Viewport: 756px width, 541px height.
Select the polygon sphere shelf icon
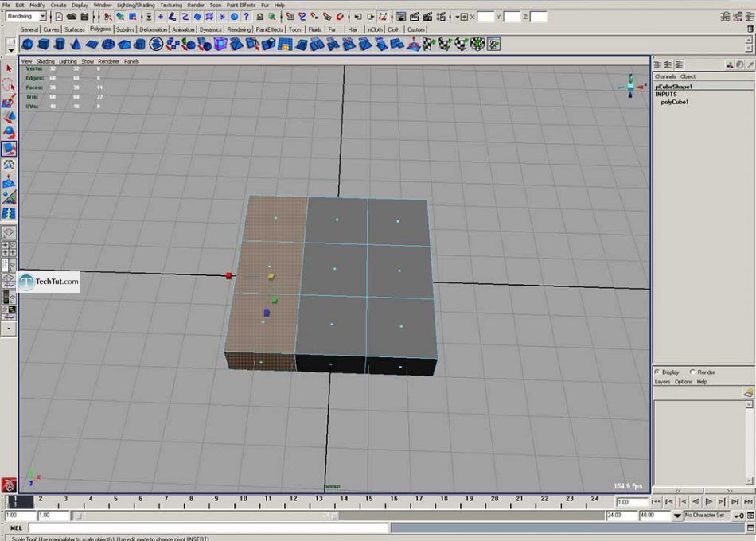point(28,45)
